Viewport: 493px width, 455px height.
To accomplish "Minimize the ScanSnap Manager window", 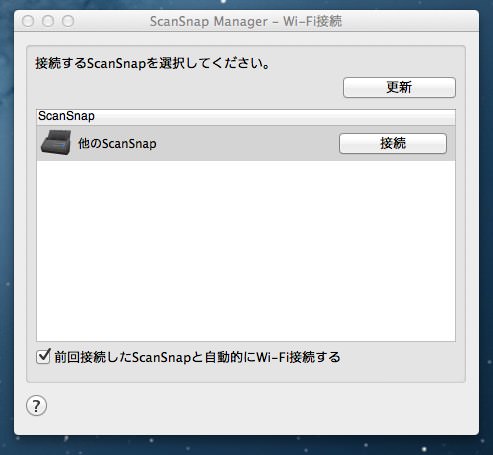I will click(x=48, y=21).
